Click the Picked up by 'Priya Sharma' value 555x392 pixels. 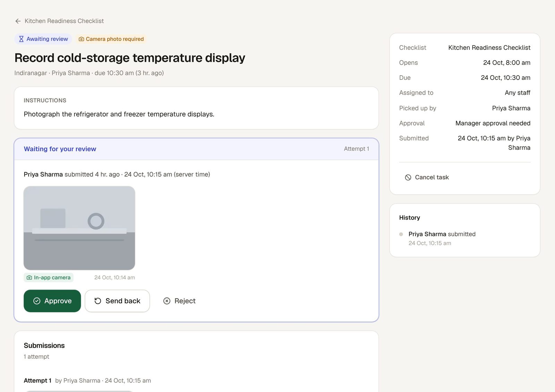pyautogui.click(x=511, y=108)
